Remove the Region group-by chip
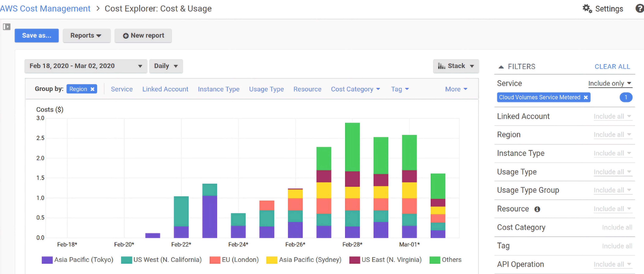The image size is (644, 274). pos(92,89)
